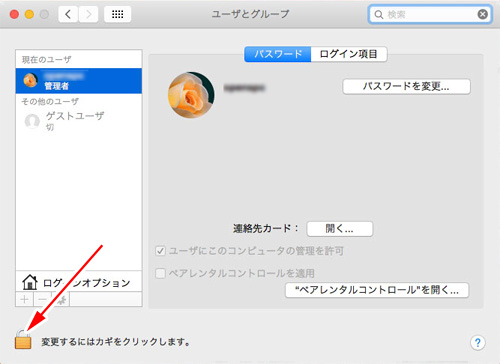The width and height of the screenshot is (500, 364).
Task: Click the その他のユーザ header text
Action: point(50,101)
